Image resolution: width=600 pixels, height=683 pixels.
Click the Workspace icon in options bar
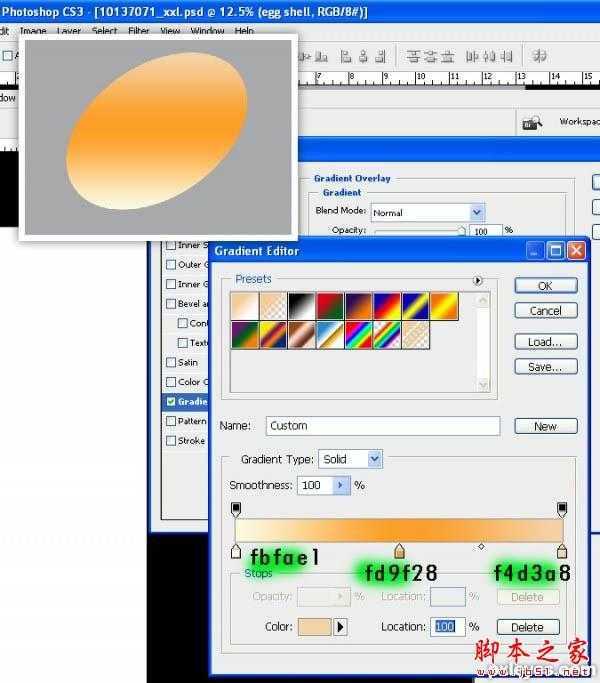pyautogui.click(x=531, y=122)
